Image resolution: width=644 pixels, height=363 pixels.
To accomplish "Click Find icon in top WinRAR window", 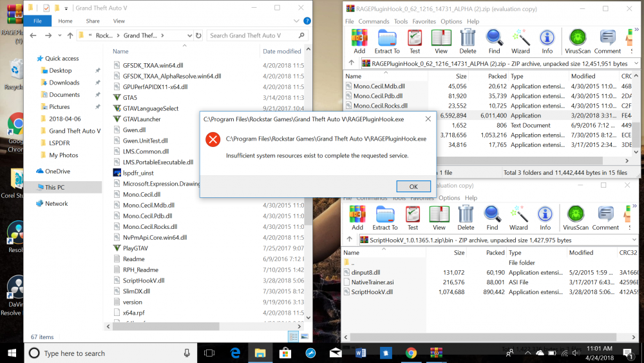I will point(494,41).
